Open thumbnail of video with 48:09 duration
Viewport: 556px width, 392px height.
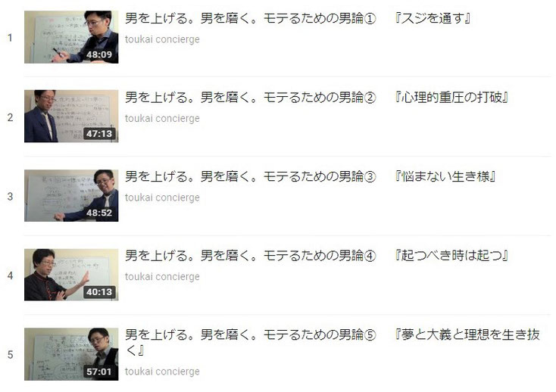71,37
